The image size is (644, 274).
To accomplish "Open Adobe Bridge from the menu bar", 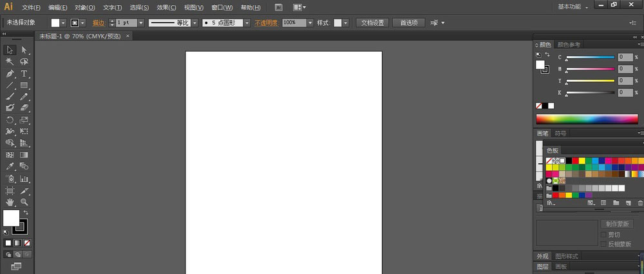I will click(278, 7).
